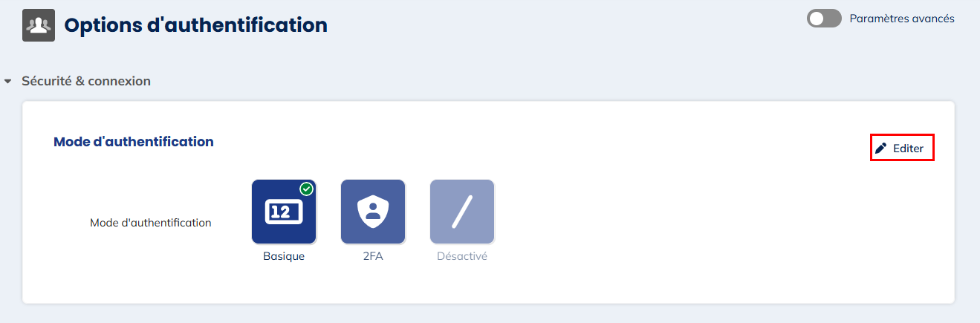Click the 2FA text label
Viewport: 980px width, 323px height.
pos(373,256)
